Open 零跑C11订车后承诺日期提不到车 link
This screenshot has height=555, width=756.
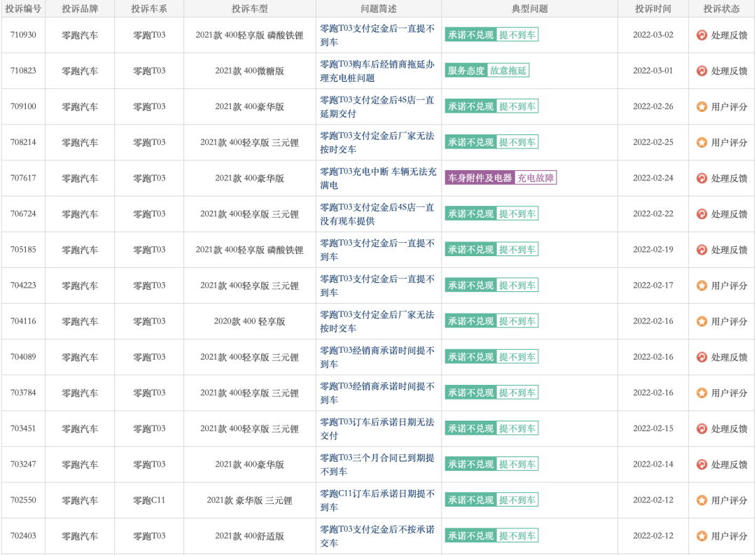[377, 500]
